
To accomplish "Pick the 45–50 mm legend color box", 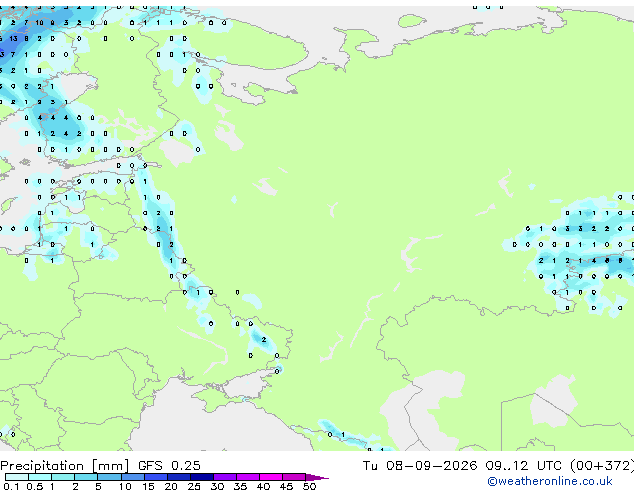I will [x=294, y=477].
